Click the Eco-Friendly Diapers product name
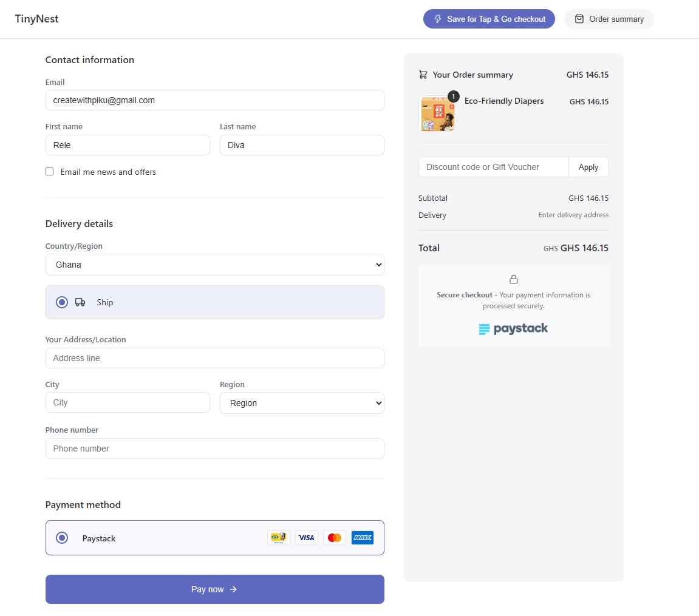Image resolution: width=699 pixels, height=616 pixels. pyautogui.click(x=503, y=101)
